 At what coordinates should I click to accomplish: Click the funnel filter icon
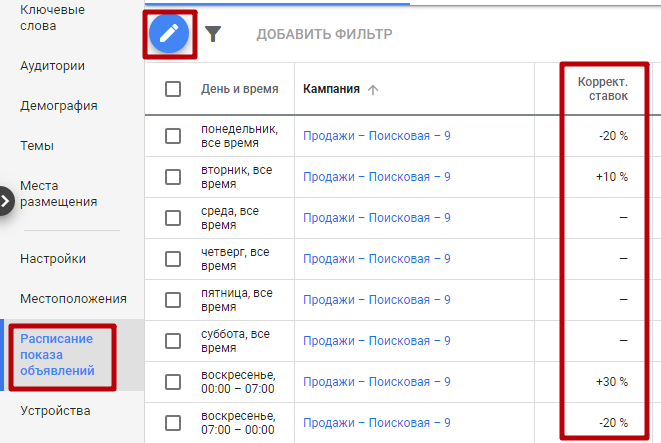213,34
